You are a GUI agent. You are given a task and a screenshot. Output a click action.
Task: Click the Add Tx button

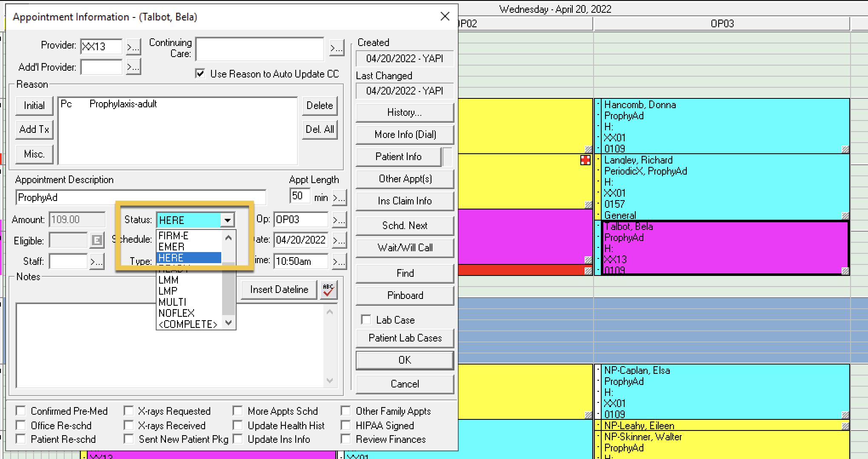point(34,129)
